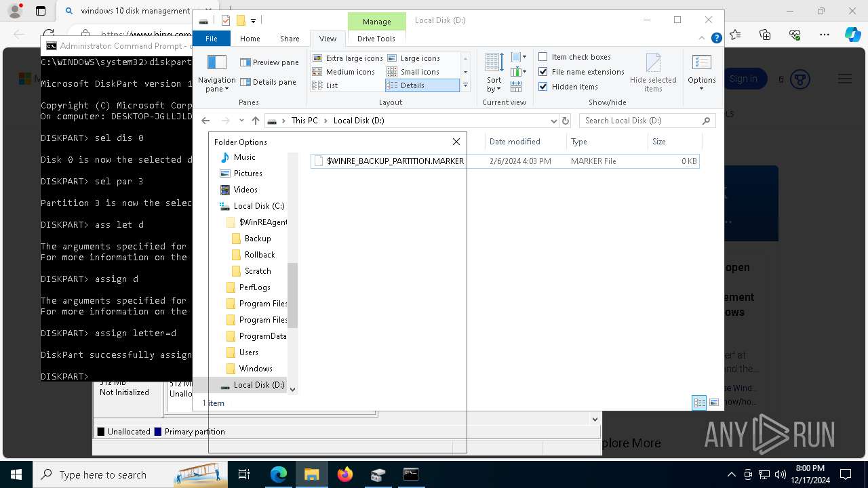868x488 pixels.
Task: Switch to details view in status bar
Action: 699,403
